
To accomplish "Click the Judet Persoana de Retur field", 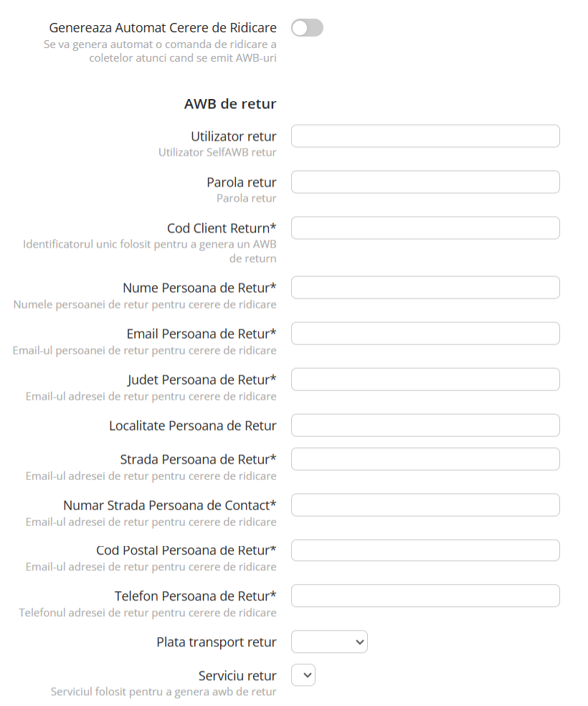I will 425,379.
